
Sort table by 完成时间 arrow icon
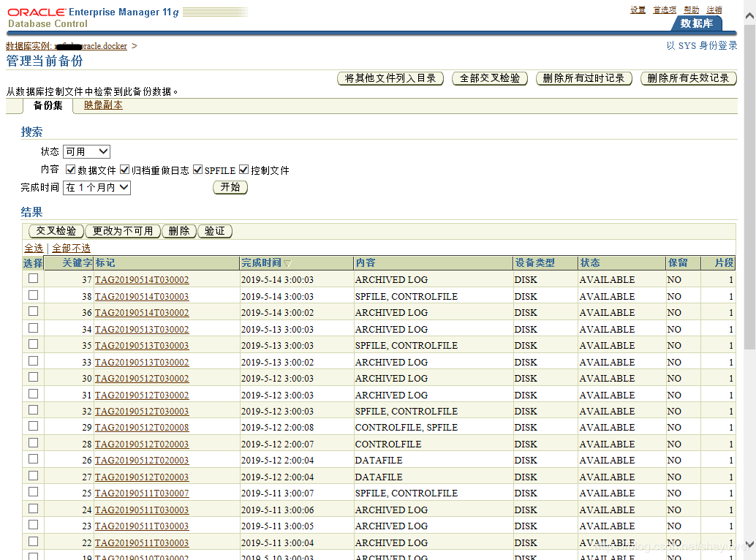tap(287, 263)
